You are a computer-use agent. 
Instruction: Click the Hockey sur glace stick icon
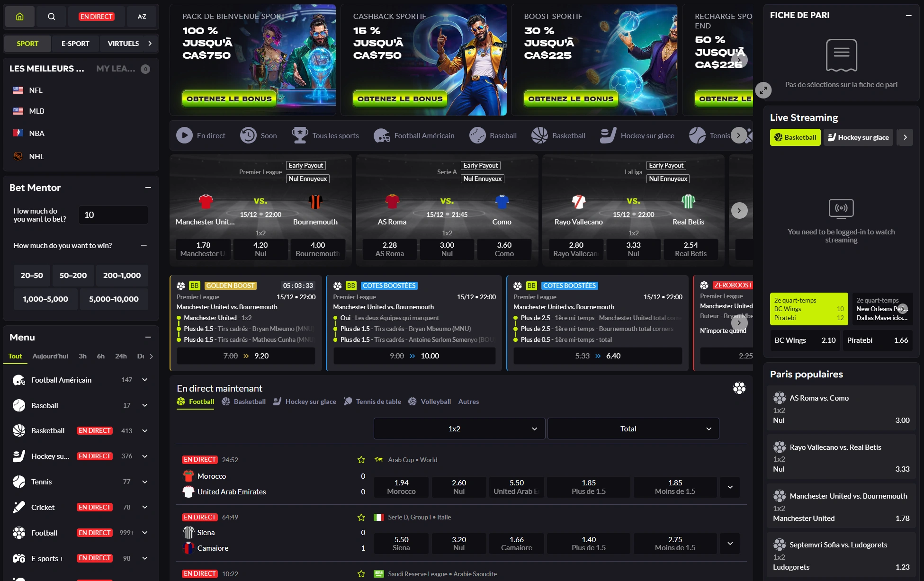coord(608,135)
